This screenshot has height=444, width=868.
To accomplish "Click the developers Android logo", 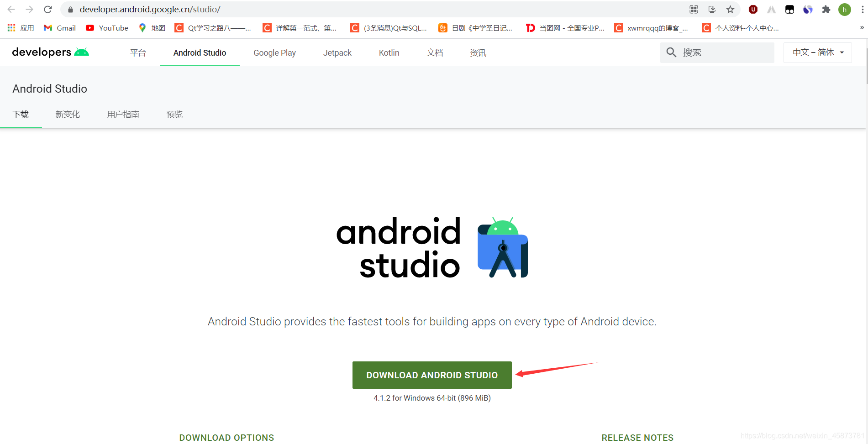I will [x=50, y=52].
